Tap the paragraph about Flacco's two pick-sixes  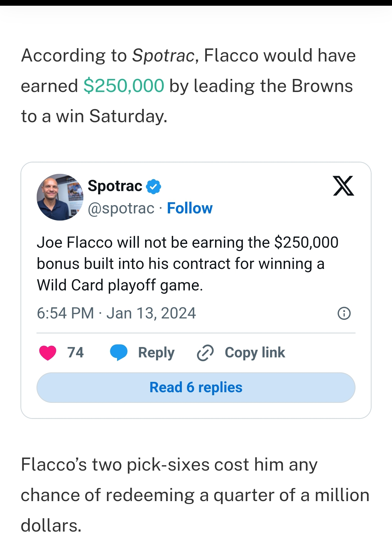click(195, 495)
